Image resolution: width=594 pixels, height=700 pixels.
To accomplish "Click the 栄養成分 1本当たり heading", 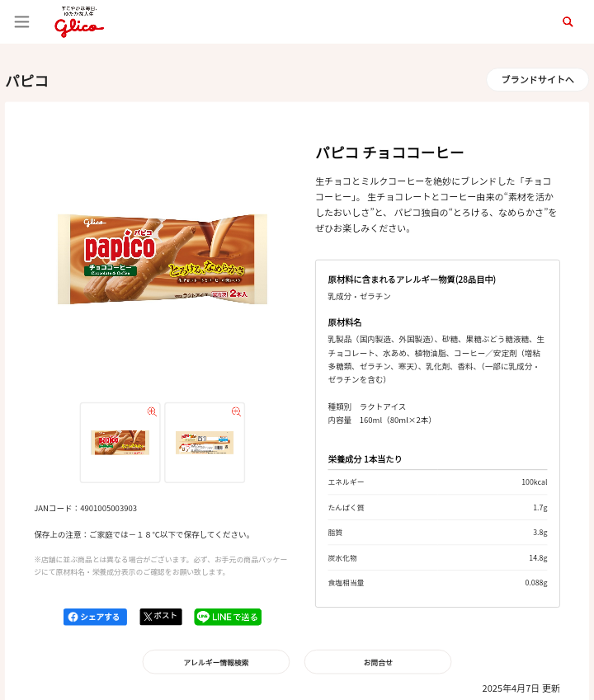I will (365, 459).
